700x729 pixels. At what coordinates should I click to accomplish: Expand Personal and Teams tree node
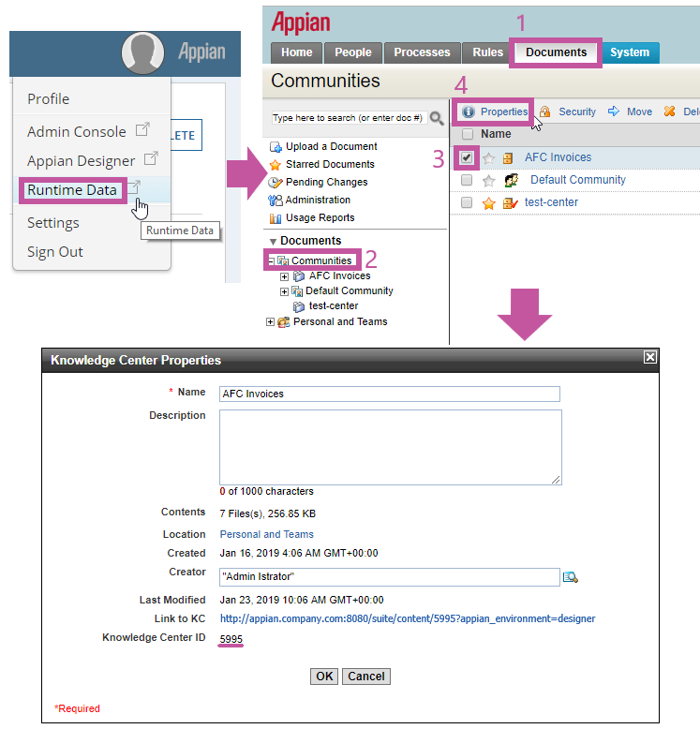pyautogui.click(x=270, y=321)
